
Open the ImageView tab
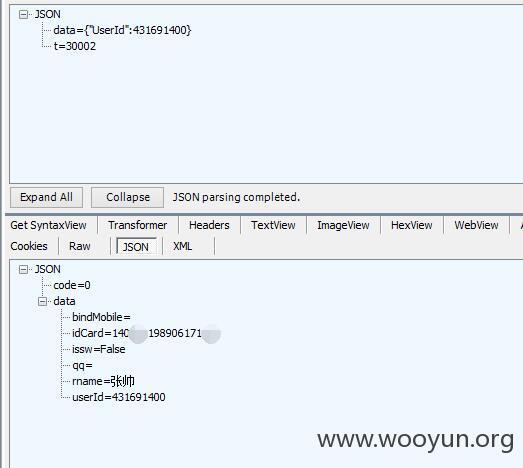click(x=343, y=225)
